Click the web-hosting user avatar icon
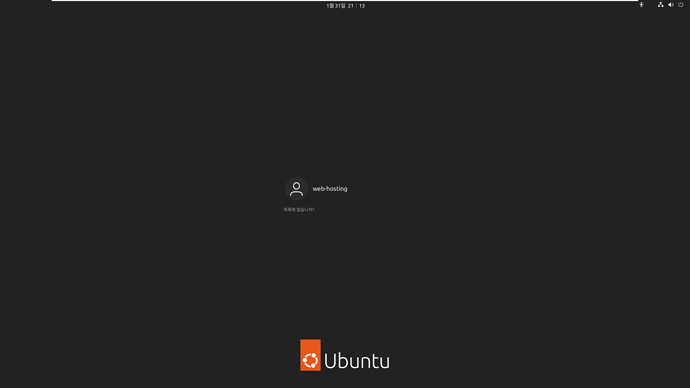The height and width of the screenshot is (388, 690). 296,189
